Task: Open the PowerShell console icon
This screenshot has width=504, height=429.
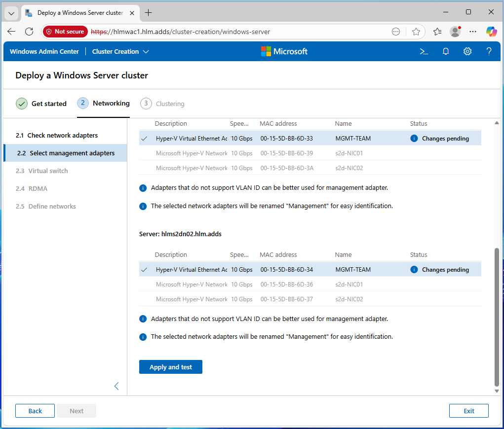Action: click(x=424, y=51)
